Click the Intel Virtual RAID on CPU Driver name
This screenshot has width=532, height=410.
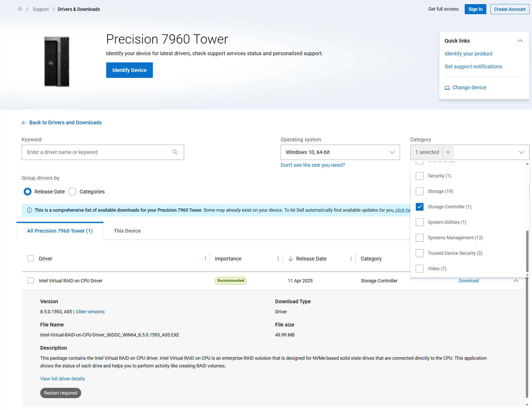click(71, 281)
